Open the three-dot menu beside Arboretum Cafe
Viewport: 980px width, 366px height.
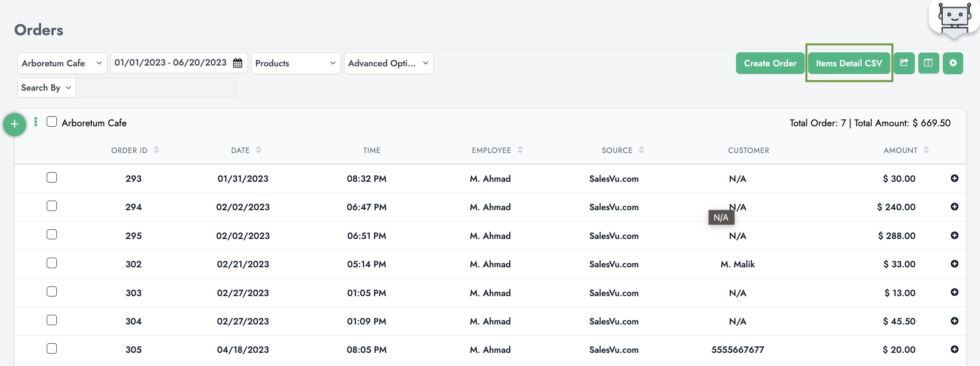click(x=36, y=122)
